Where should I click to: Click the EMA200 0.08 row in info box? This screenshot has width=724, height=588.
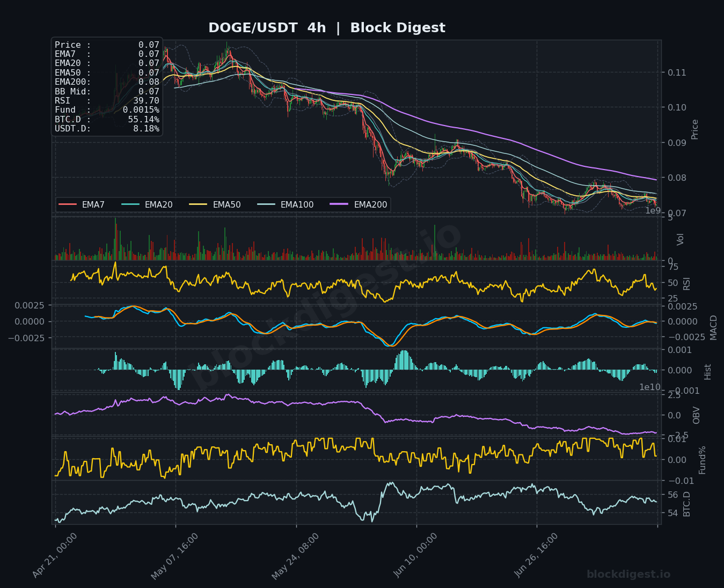(x=107, y=82)
